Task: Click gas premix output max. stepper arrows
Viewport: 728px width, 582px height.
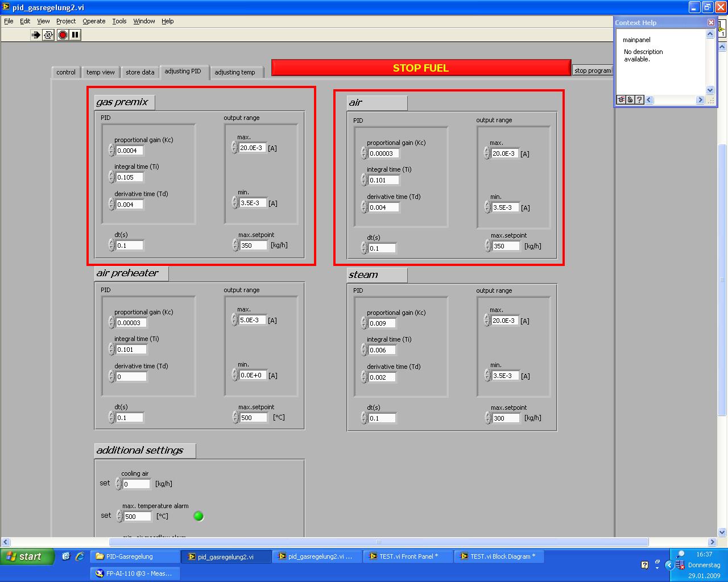Action: pyautogui.click(x=234, y=147)
